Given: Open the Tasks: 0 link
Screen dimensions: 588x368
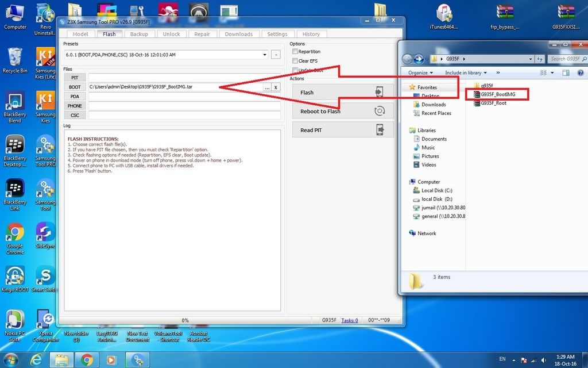Looking at the screenshot, I should 350,320.
